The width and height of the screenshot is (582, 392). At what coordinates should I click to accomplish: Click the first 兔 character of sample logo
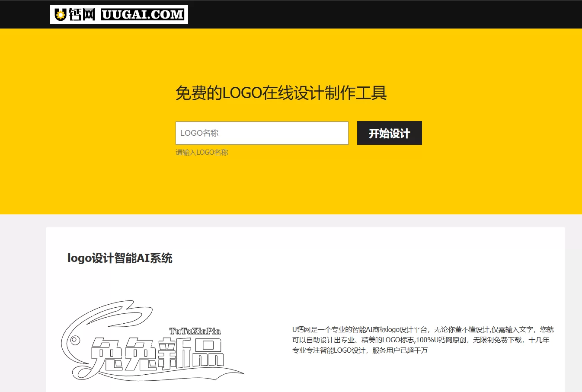pos(107,354)
